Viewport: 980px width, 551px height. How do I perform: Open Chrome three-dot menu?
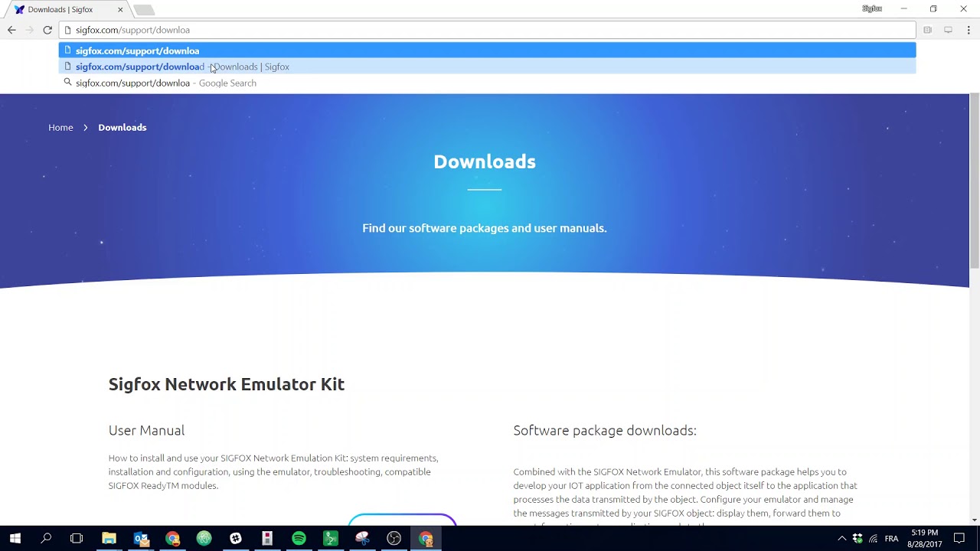click(969, 30)
